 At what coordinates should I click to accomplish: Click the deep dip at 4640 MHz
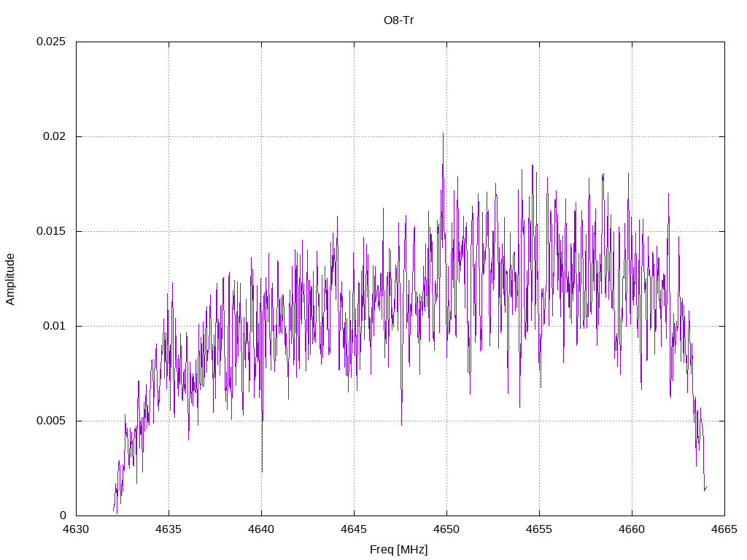pyautogui.click(x=262, y=470)
